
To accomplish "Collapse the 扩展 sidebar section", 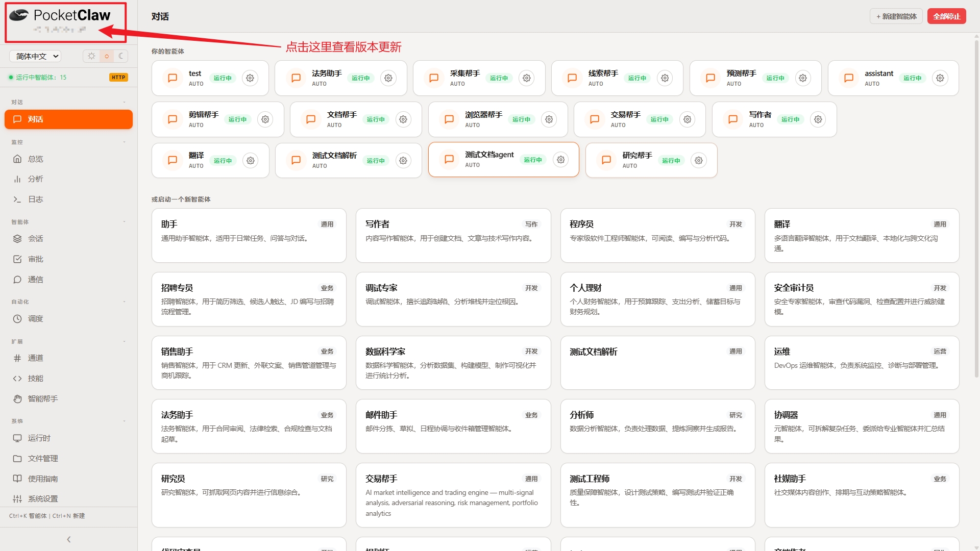I will 124,341.
